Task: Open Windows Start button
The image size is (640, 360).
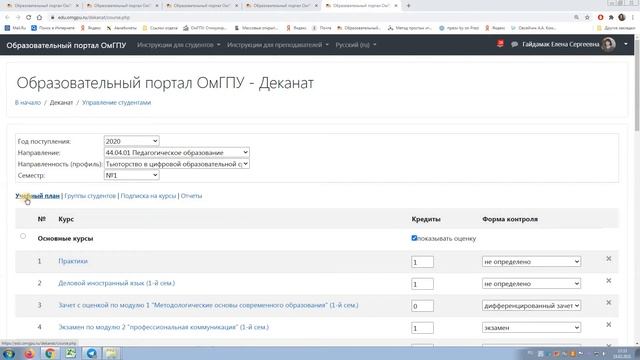Action: pos(8,353)
